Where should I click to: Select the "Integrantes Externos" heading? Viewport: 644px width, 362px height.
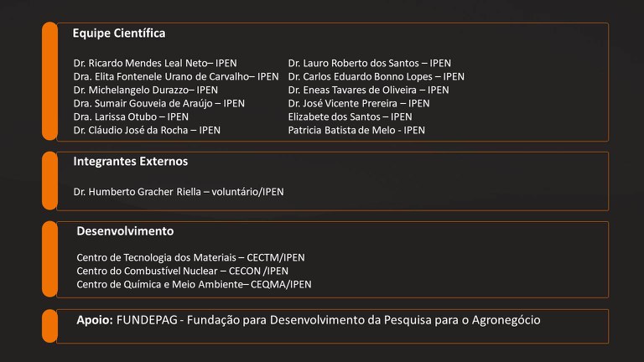pyautogui.click(x=130, y=161)
